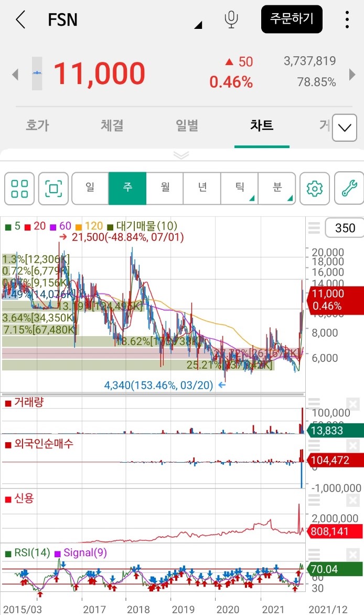Tap the 4,340 low price annotation

pos(165,385)
